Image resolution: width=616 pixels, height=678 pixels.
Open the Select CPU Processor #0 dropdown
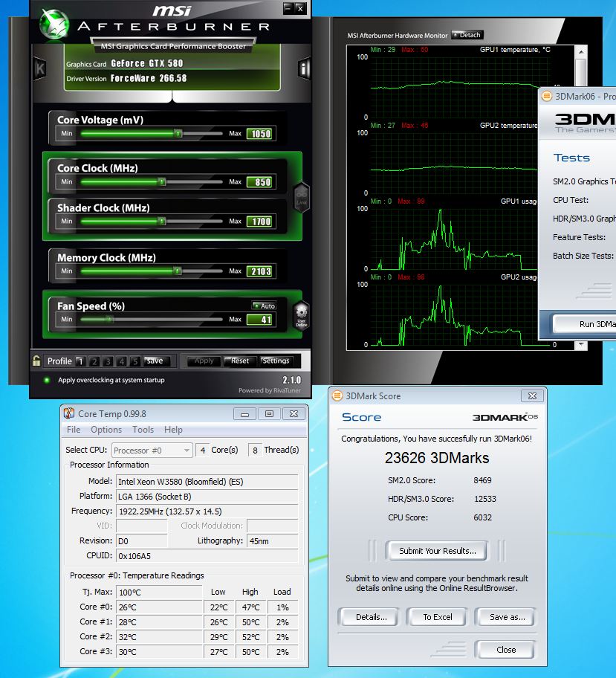pyautogui.click(x=152, y=450)
